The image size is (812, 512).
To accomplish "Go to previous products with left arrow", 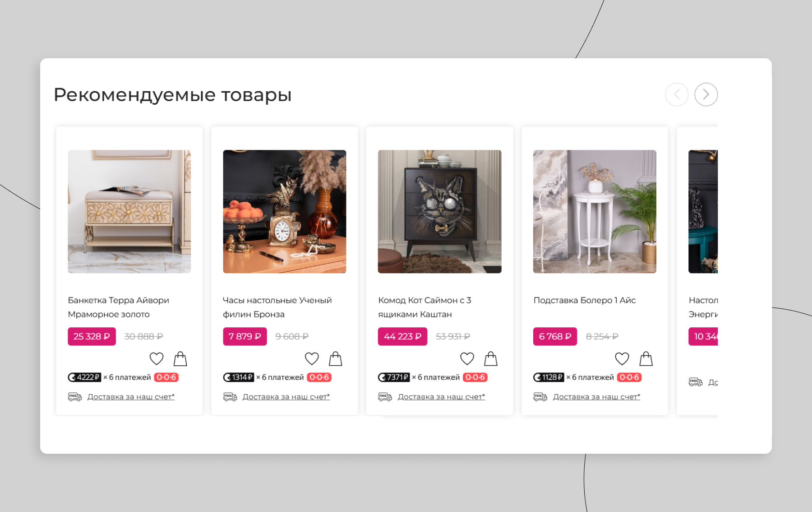I will 677,94.
